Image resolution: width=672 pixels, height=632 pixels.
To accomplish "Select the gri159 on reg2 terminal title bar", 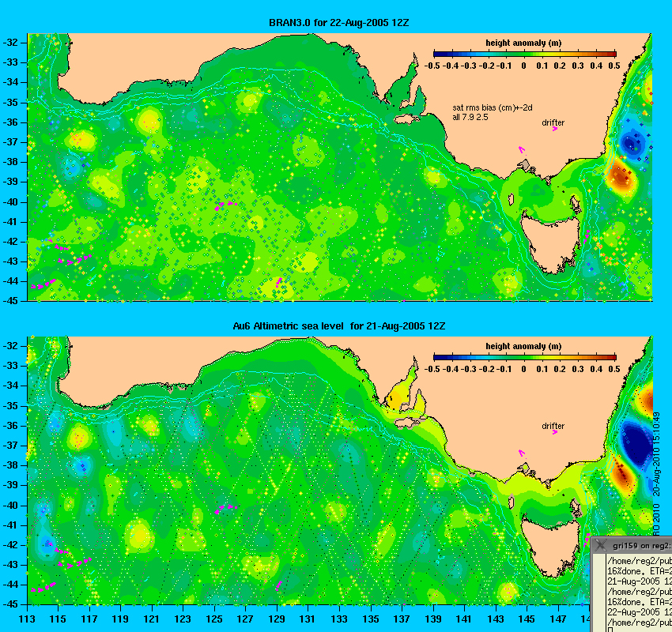I will pos(632,545).
